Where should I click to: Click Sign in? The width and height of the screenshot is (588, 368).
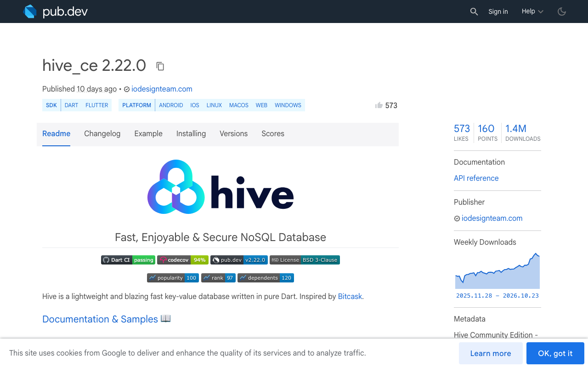pos(498,11)
